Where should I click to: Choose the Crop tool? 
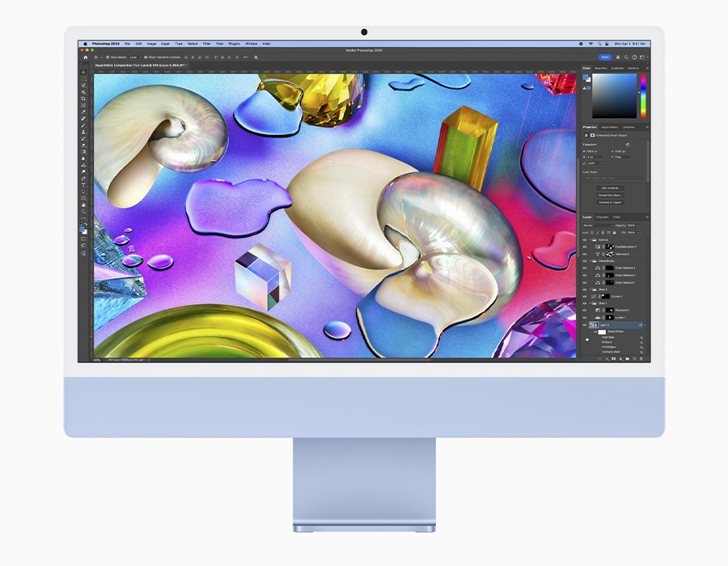click(x=83, y=99)
